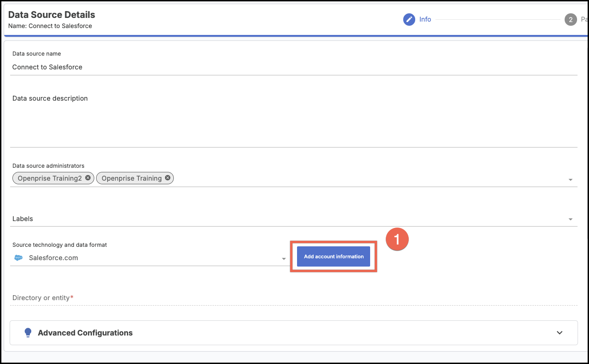Click the Add account information button
Image resolution: width=589 pixels, height=364 pixels.
point(333,256)
